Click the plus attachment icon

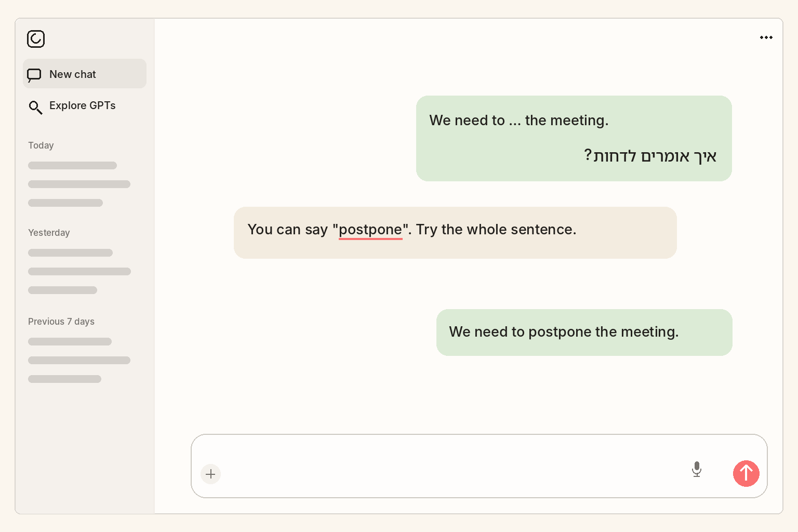pyautogui.click(x=210, y=474)
